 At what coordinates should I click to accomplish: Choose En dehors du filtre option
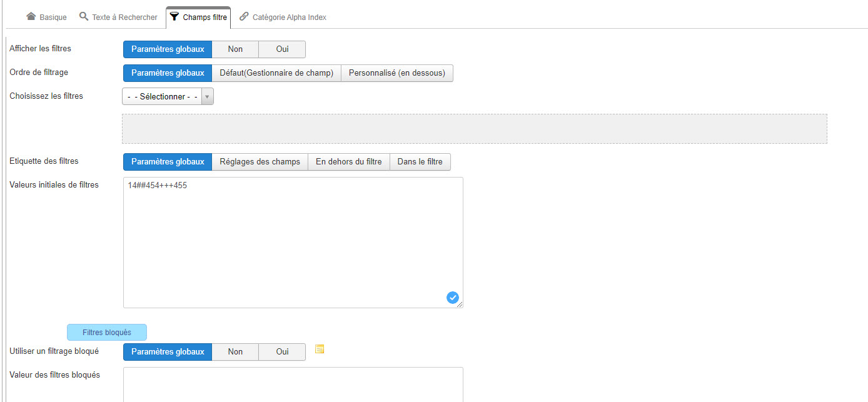coord(349,162)
